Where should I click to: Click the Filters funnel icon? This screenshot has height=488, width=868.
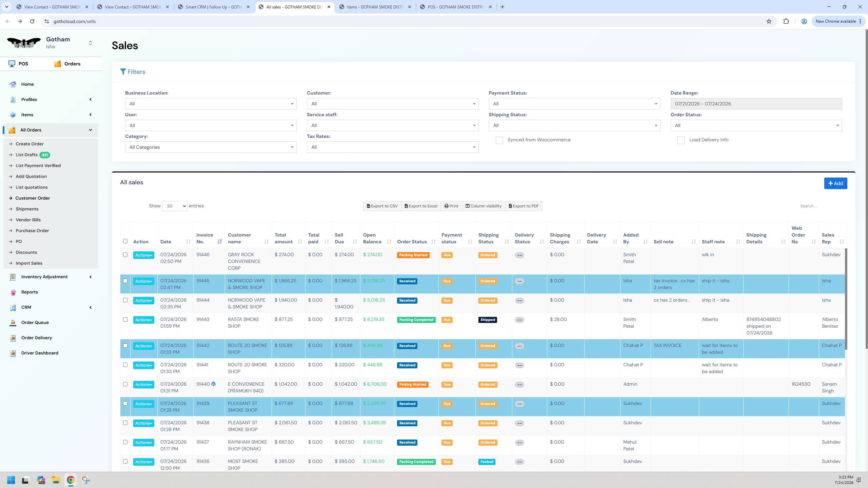click(x=123, y=72)
